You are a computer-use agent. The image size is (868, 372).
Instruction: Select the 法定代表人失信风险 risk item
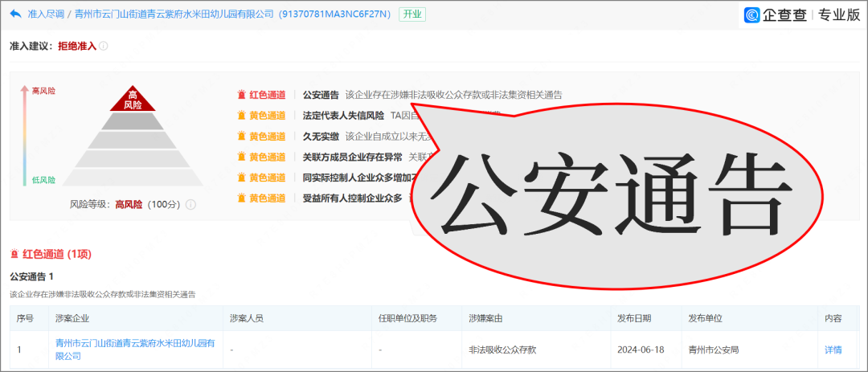[x=343, y=115]
